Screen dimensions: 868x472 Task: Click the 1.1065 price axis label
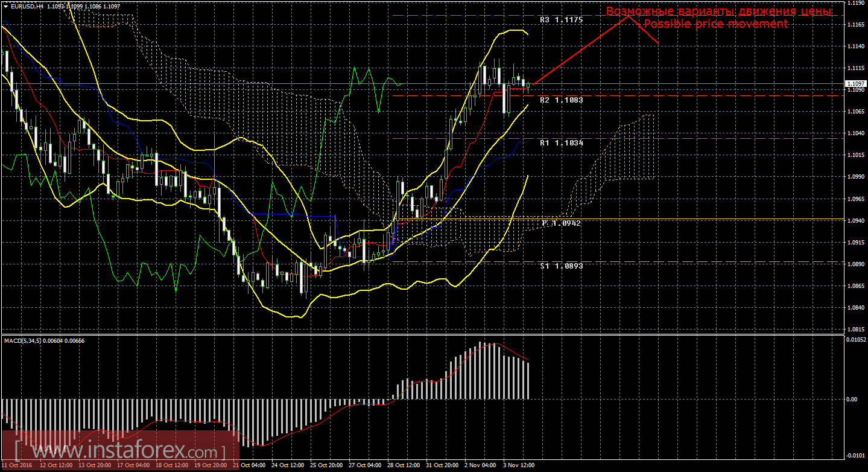856,112
